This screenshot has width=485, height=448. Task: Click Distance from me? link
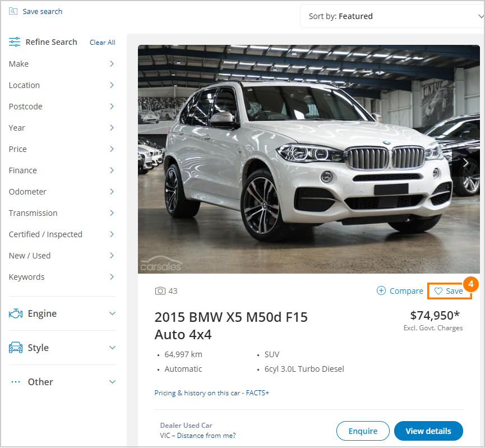tap(206, 436)
